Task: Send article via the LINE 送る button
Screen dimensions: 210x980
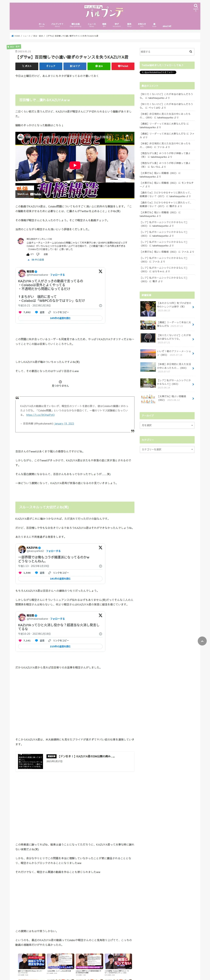Action: (99, 66)
